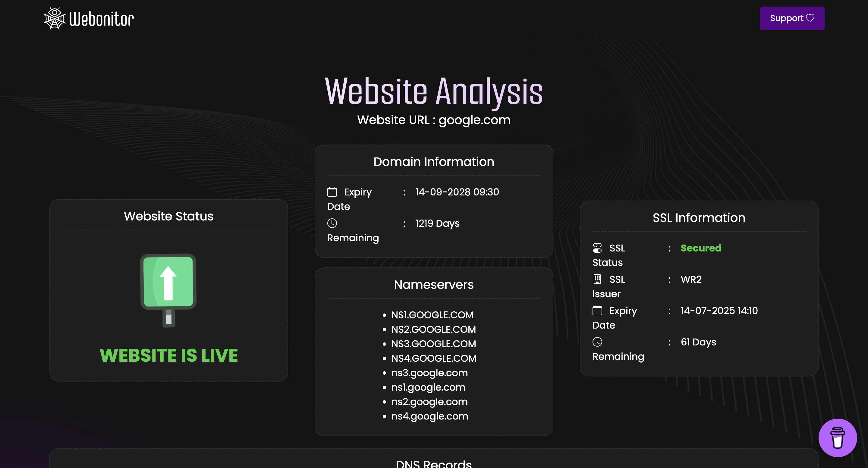Click the Webonitor spider-web logo icon
This screenshot has height=468, width=868.
[x=54, y=18]
